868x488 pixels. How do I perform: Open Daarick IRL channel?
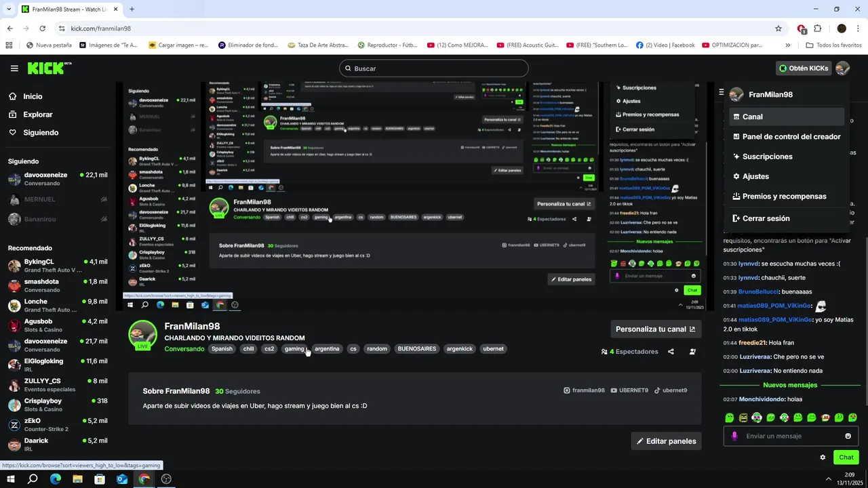(58, 444)
